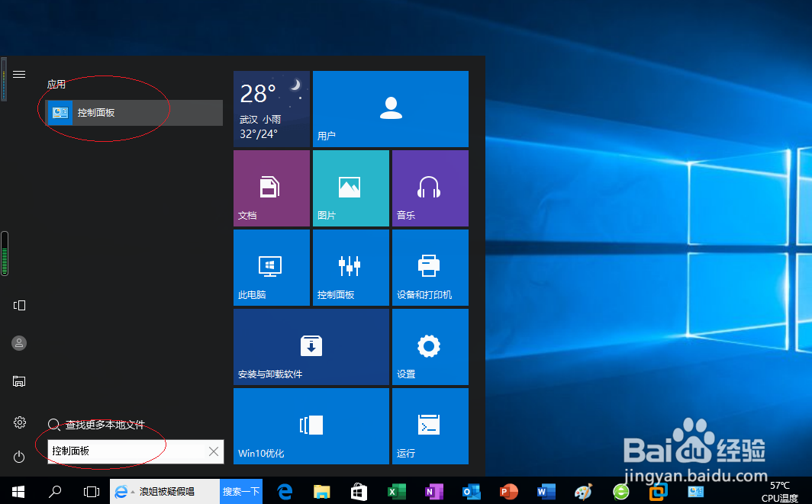The height and width of the screenshot is (504, 812).
Task: Open Task View on the taskbar
Action: pyautogui.click(x=91, y=492)
